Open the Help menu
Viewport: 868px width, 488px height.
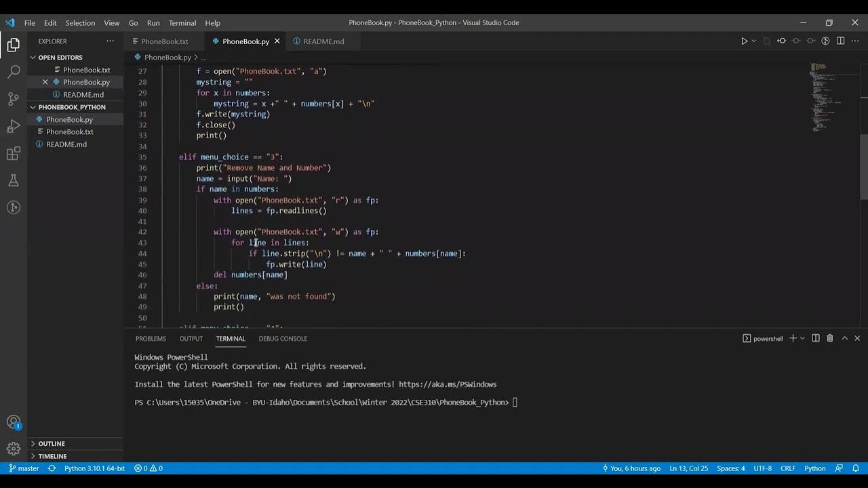[213, 22]
